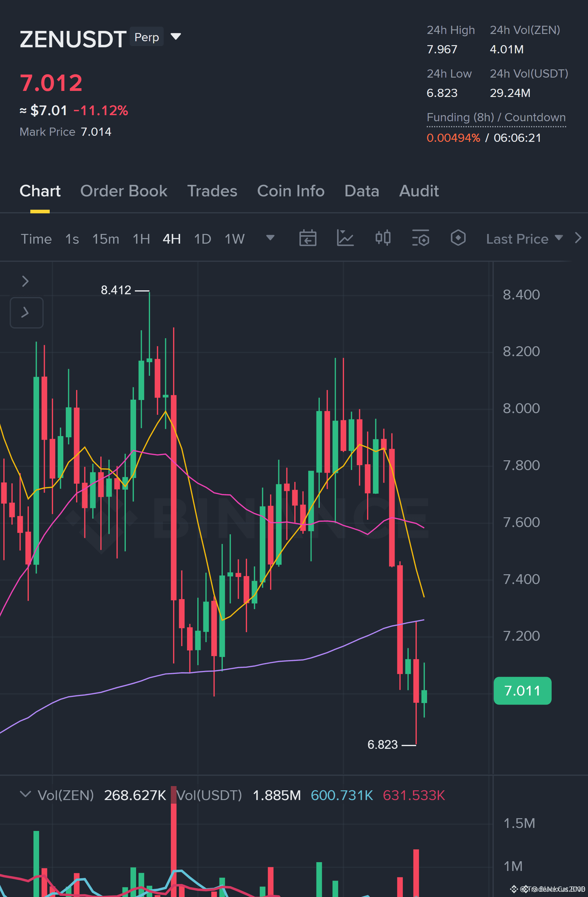
Task: Click the Funding (8h) / Countdown label
Action: [496, 117]
